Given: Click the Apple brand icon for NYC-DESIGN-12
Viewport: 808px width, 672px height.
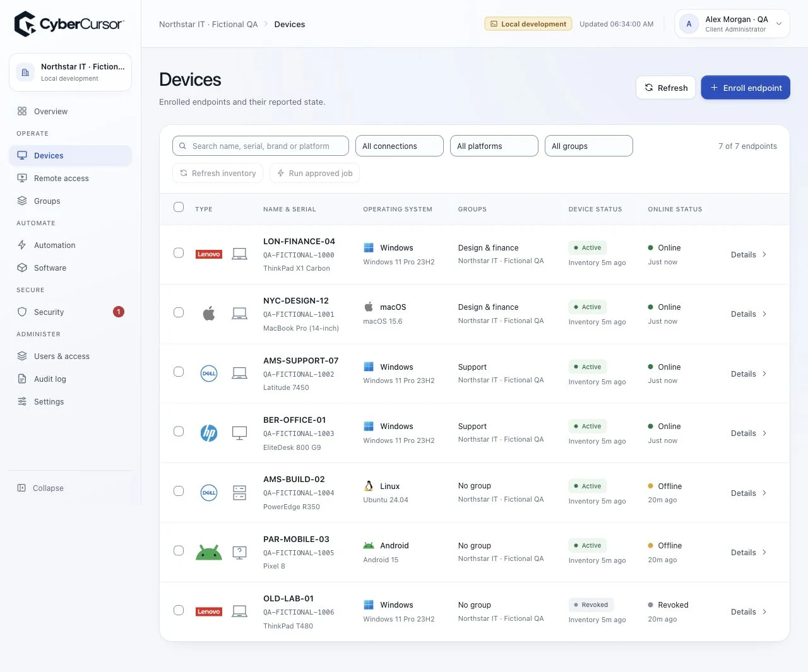Looking at the screenshot, I should coord(209,313).
